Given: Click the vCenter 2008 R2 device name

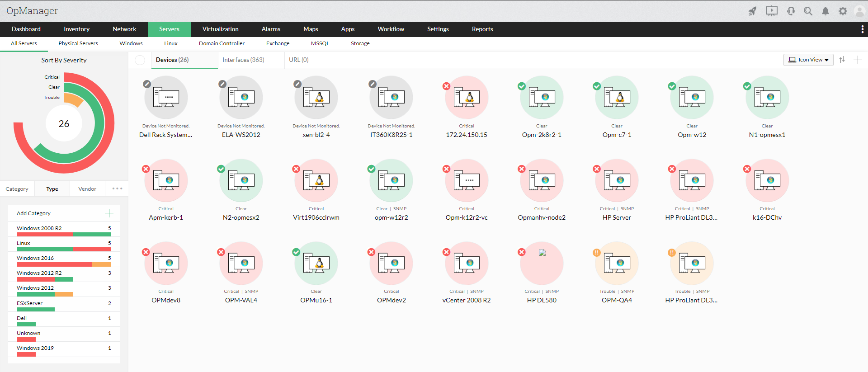Looking at the screenshot, I should point(467,300).
